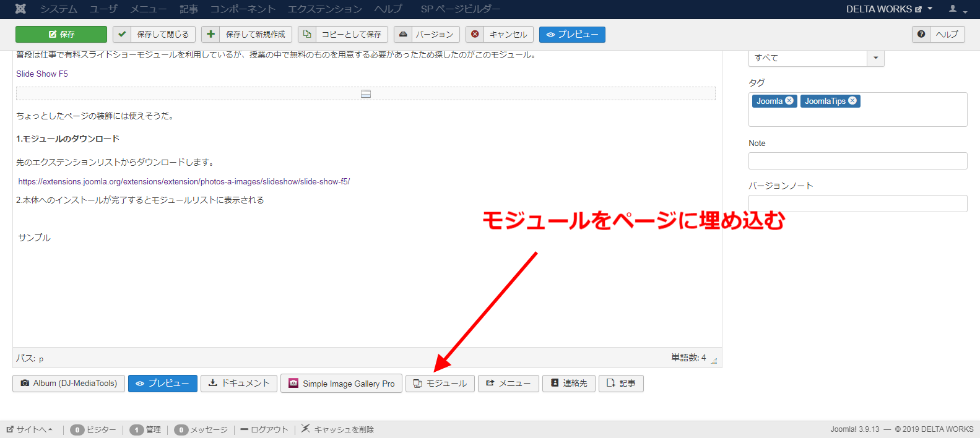Image resolution: width=980 pixels, height=438 pixels.
Task: Click the メニュー insert button
Action: coord(508,384)
